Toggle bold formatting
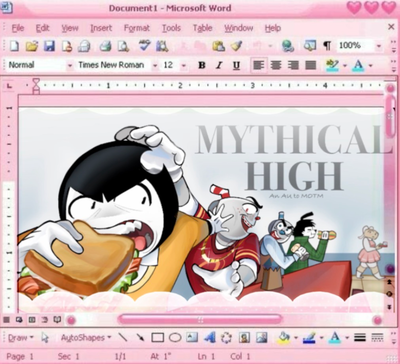400x364 pixels. pos(202,65)
